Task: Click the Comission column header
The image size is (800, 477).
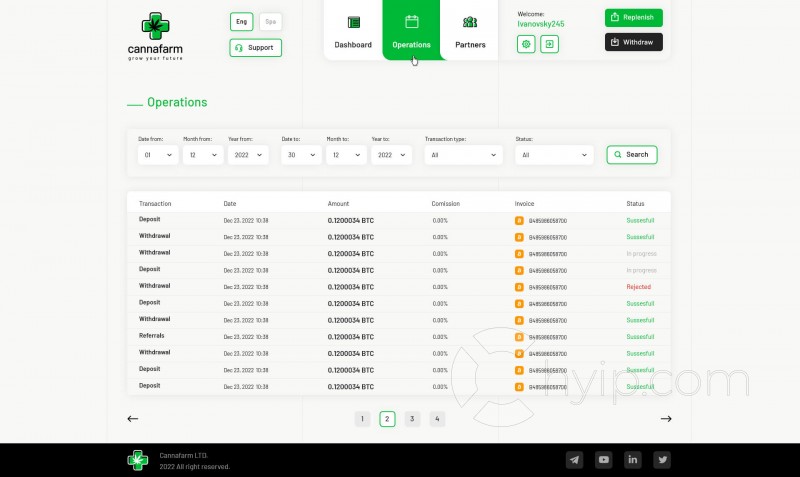Action: point(445,204)
